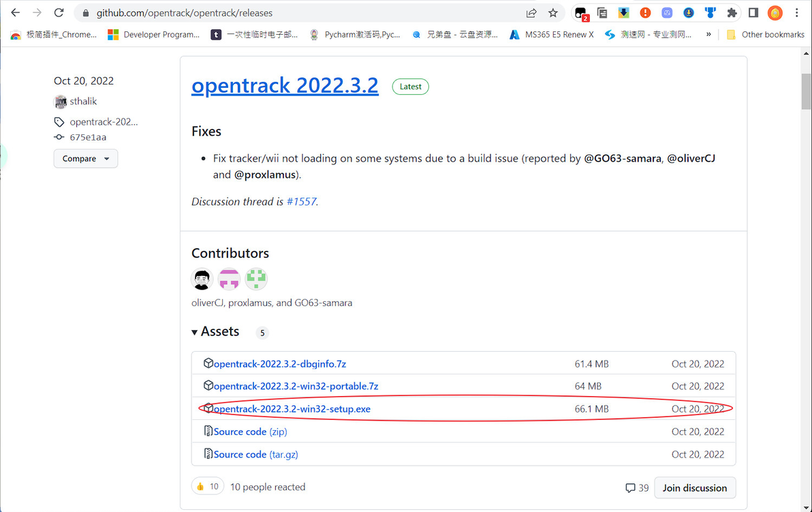Open the Other bookmarks folder
Viewport: 812px width, 512px height.
pyautogui.click(x=765, y=34)
